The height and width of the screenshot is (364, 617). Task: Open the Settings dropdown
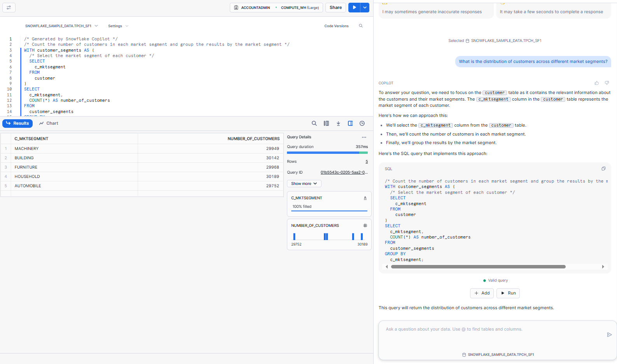point(118,26)
